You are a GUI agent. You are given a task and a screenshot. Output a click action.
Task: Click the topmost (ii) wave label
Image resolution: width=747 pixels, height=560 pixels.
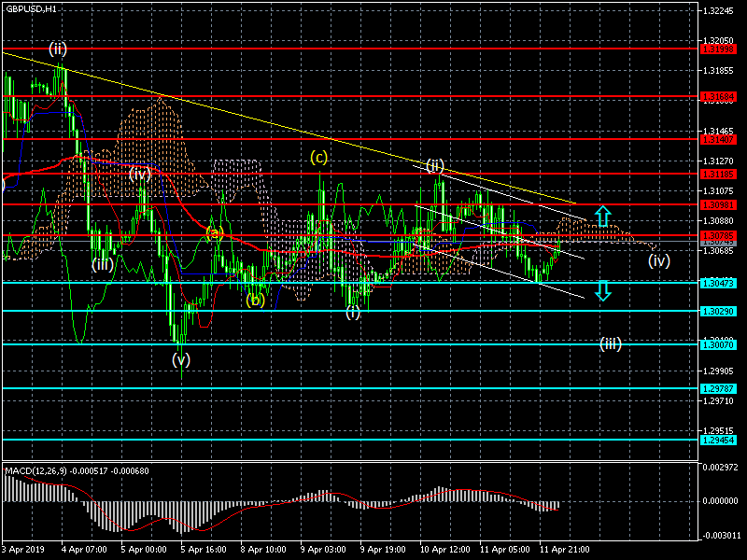click(59, 48)
